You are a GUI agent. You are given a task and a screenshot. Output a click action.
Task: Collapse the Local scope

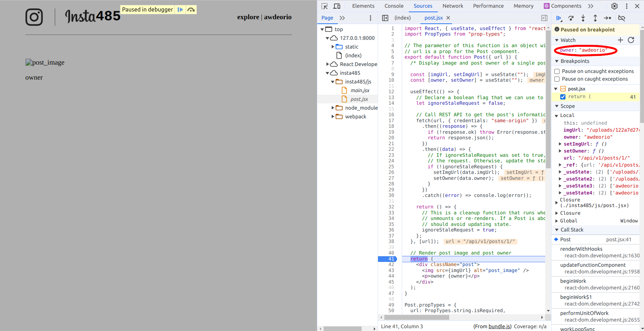(556, 115)
